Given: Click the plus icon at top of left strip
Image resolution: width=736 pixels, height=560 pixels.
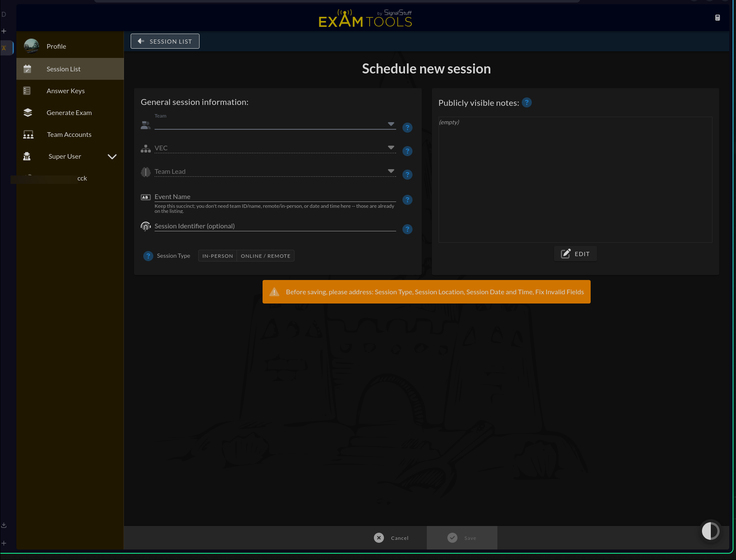Looking at the screenshot, I should pyautogui.click(x=4, y=31).
